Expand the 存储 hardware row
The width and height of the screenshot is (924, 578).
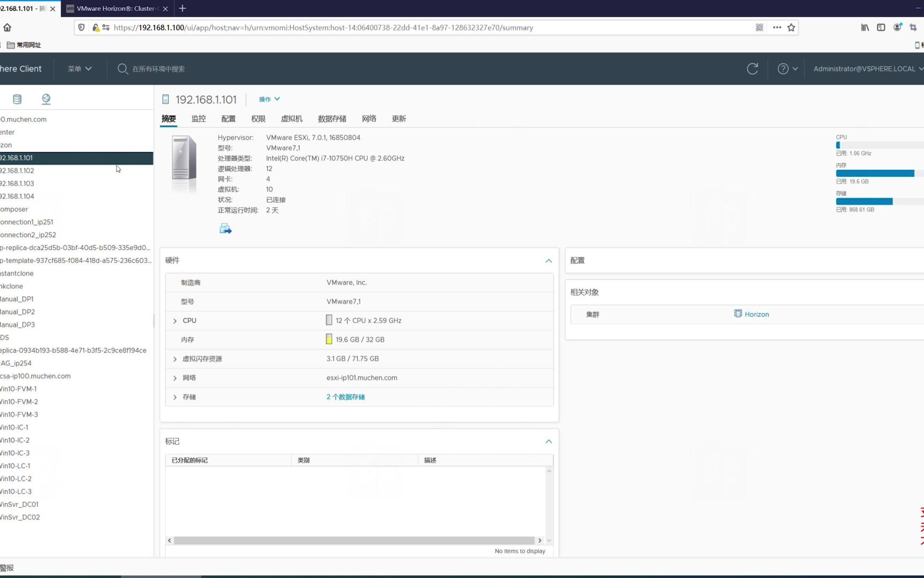point(175,397)
